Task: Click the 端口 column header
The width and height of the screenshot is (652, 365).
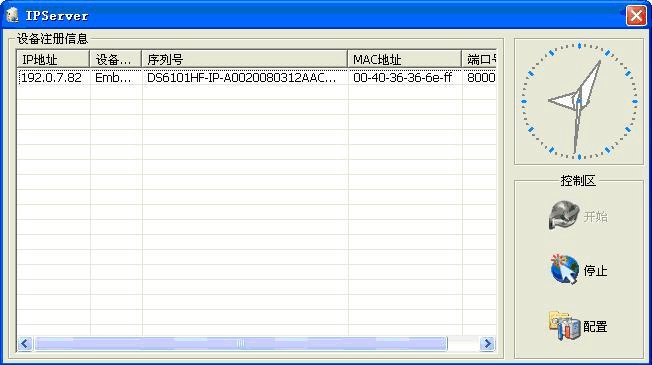Action: point(479,59)
